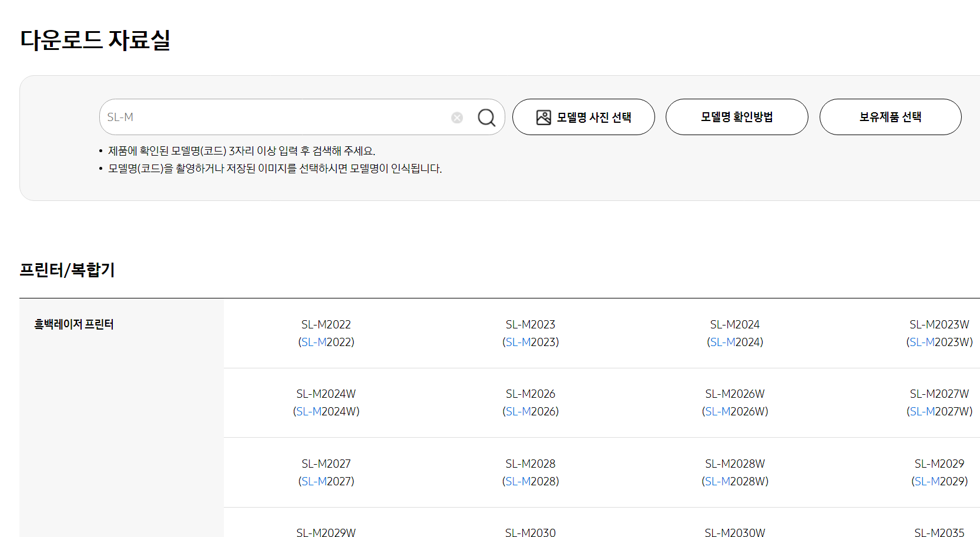Select model SL-M2028
The width and height of the screenshot is (980, 537).
[531, 472]
